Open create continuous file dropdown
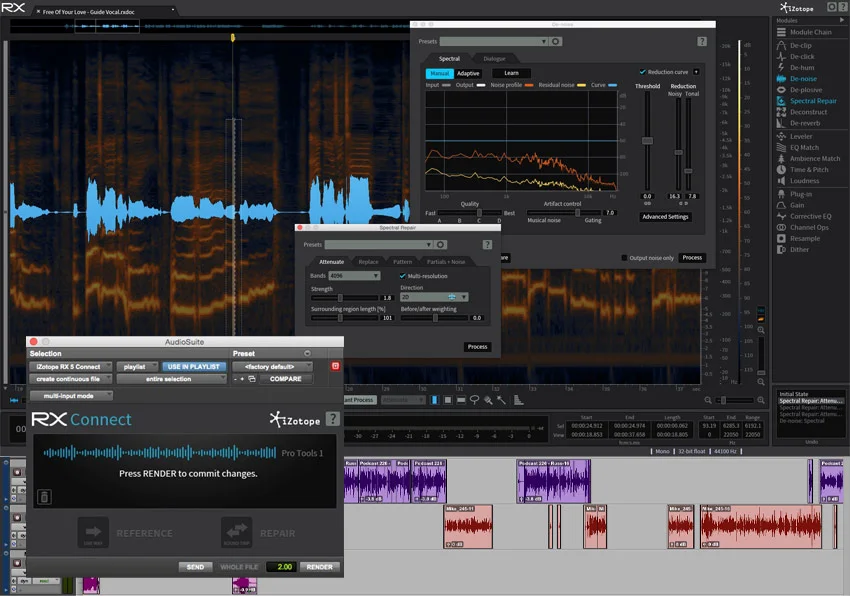 tap(70, 379)
